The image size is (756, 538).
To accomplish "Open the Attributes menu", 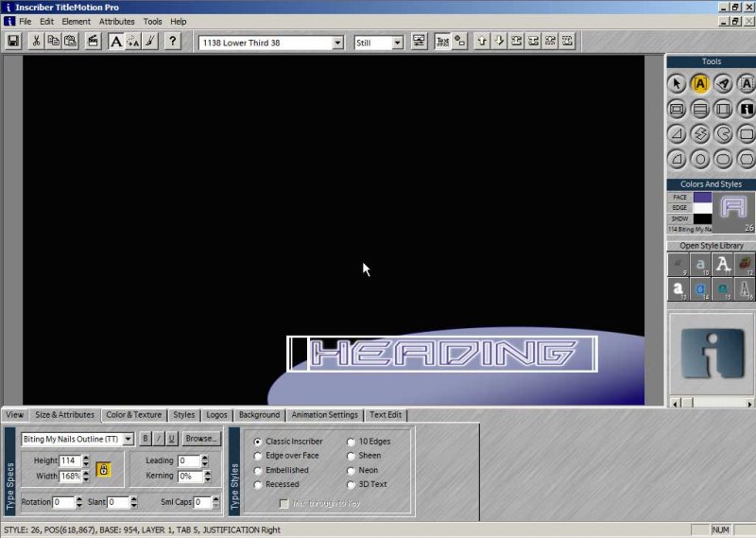I will coord(117,21).
